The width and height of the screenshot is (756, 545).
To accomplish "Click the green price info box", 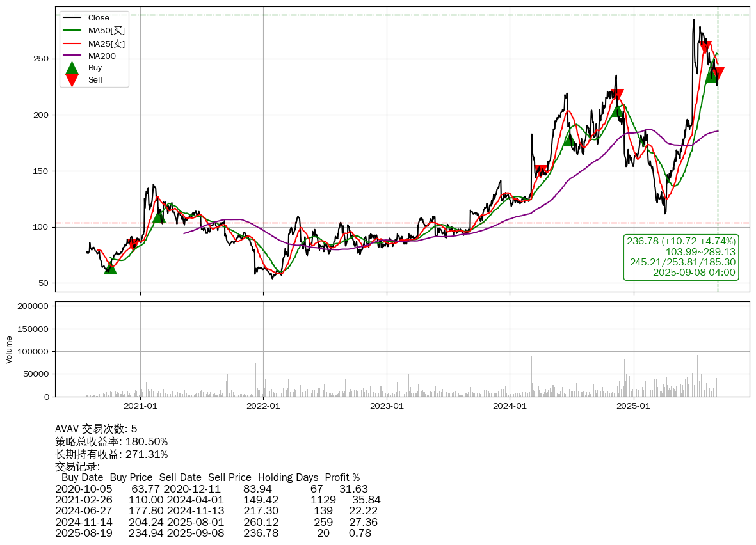I will point(680,257).
